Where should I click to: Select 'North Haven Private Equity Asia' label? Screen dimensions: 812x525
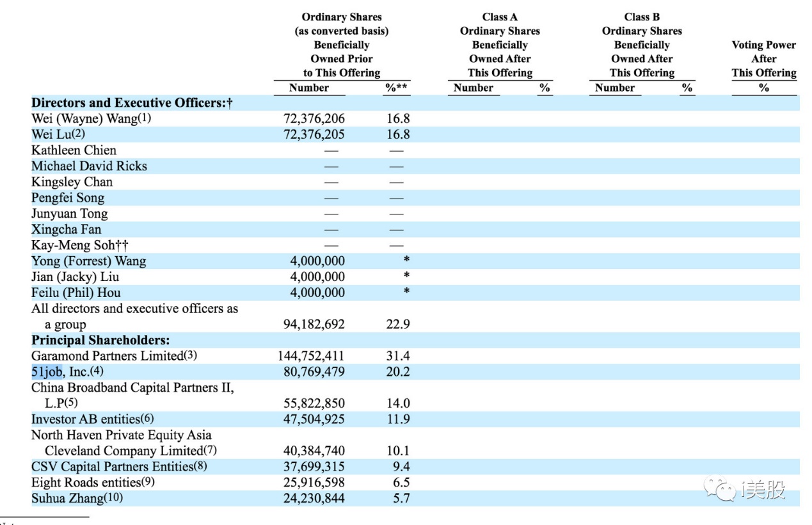(122, 435)
